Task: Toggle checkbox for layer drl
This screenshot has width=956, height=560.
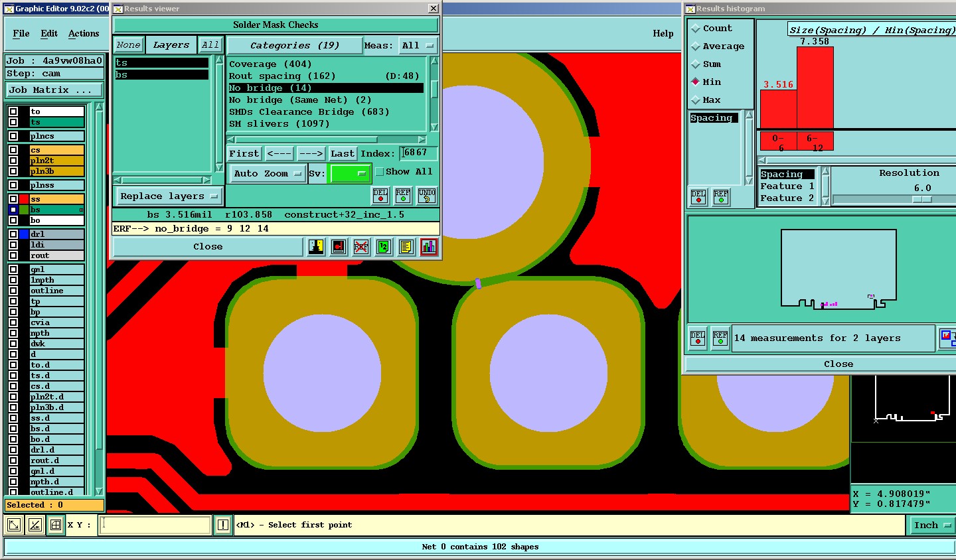Action: (x=13, y=234)
